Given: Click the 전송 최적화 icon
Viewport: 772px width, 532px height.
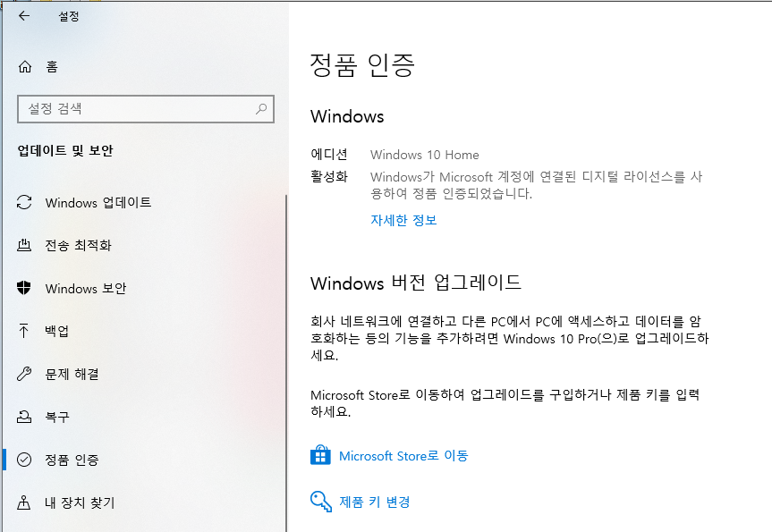Looking at the screenshot, I should pos(24,245).
